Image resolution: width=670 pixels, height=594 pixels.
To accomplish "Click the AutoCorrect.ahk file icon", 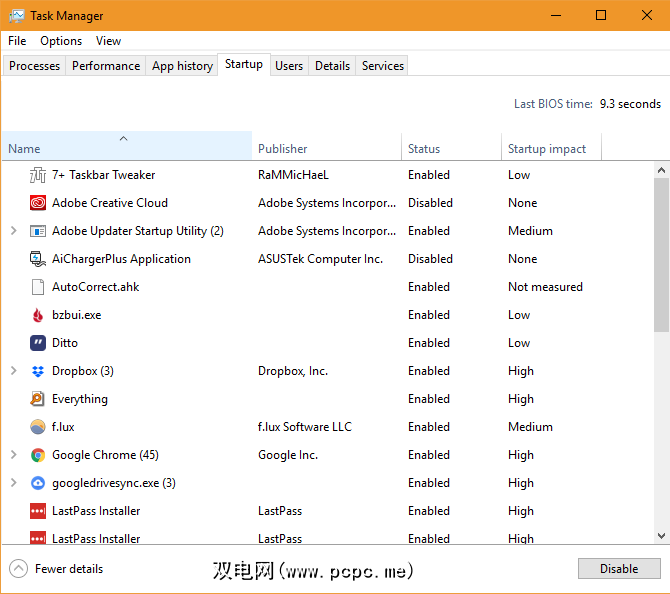I will coord(38,287).
